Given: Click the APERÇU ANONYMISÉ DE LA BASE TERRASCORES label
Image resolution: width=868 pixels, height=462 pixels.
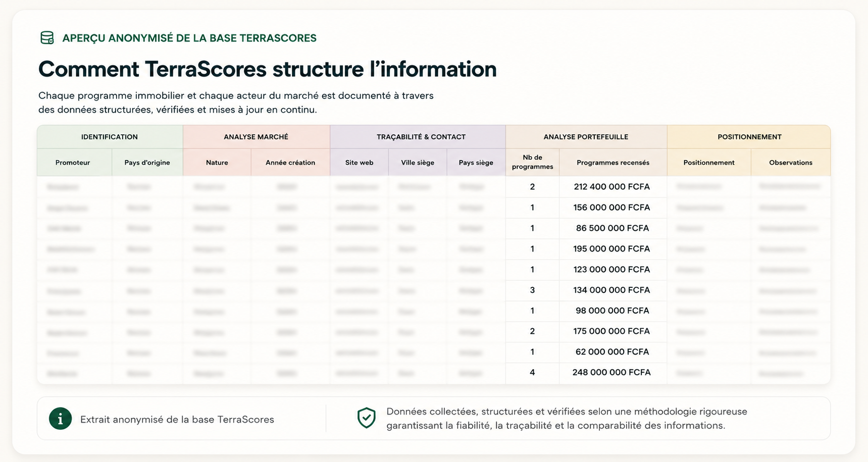Looking at the screenshot, I should point(189,38).
